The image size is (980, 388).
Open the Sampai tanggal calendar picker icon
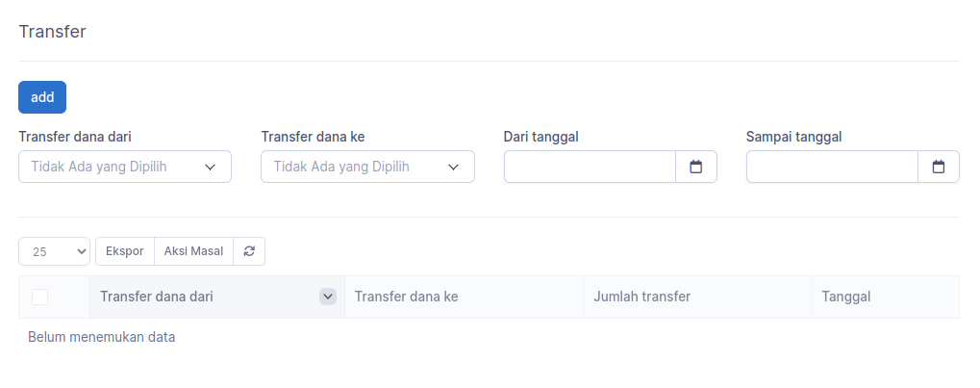click(938, 167)
